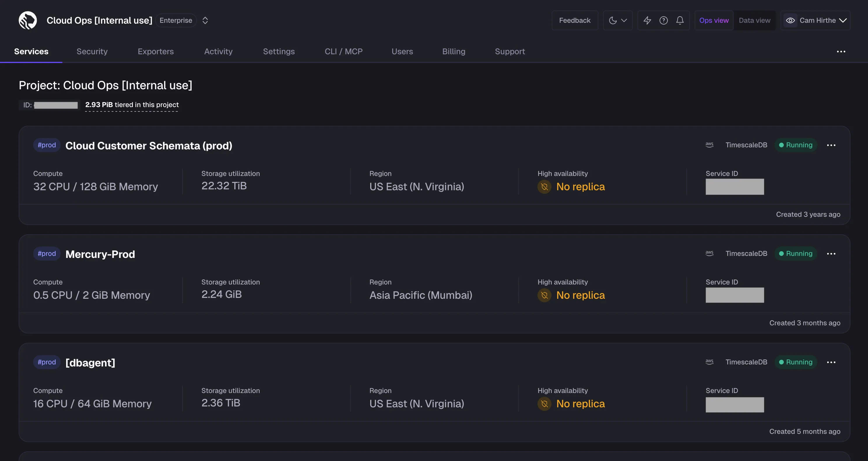Click the No replica icon on Mercury-Prod
This screenshot has height=461, width=868.
coord(544,295)
